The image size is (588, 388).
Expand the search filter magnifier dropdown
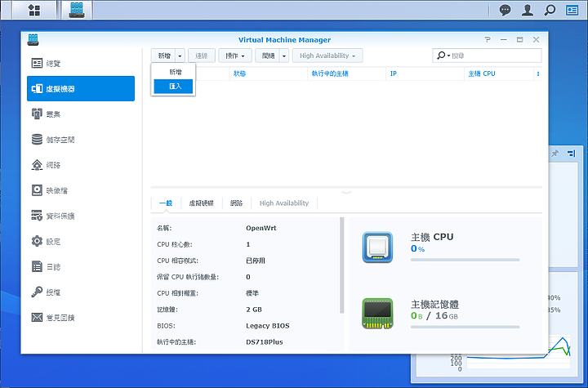click(x=443, y=56)
